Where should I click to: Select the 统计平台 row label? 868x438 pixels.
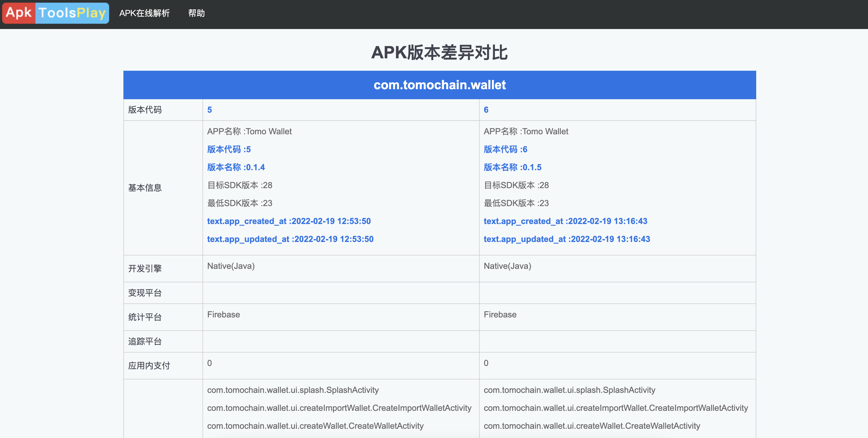tap(145, 317)
